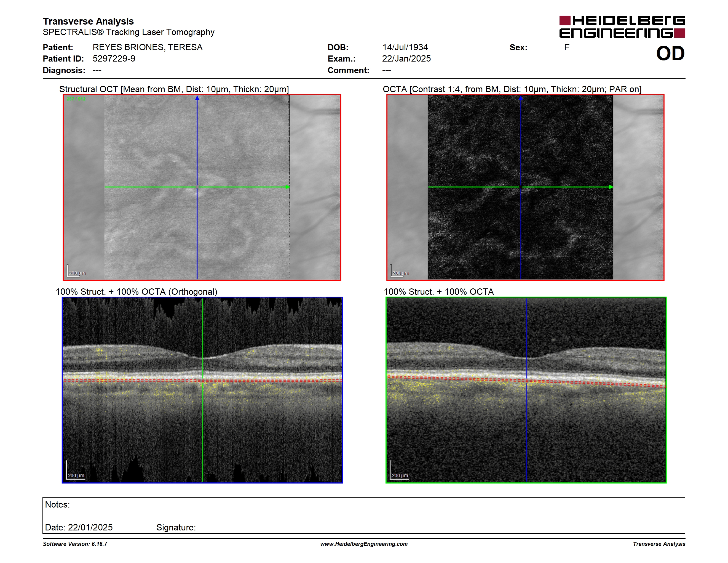Click the Transverse Analysis footer text at right

(x=659, y=544)
